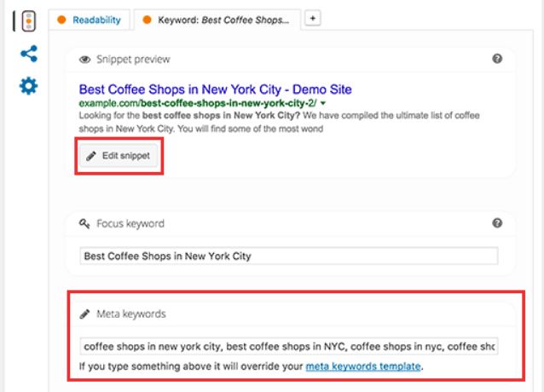
Task: Select the Keyword: Best Coffee Shops tab
Action: (220, 19)
